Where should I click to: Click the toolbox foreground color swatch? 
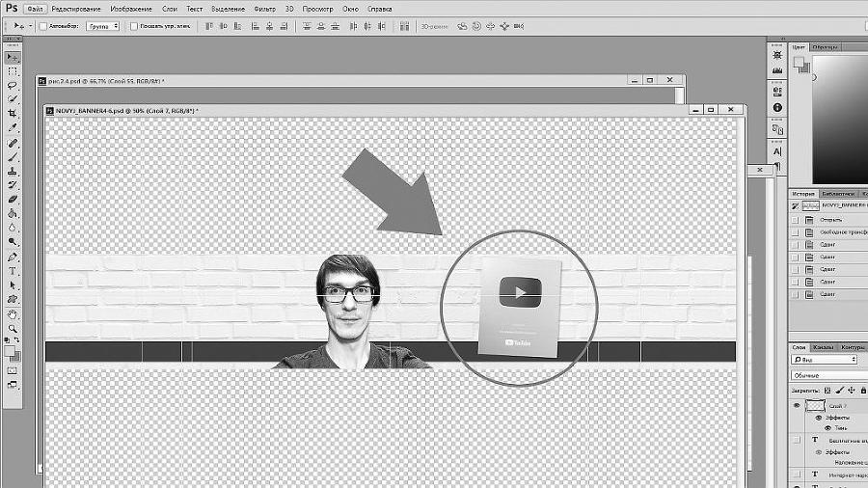tap(10, 351)
